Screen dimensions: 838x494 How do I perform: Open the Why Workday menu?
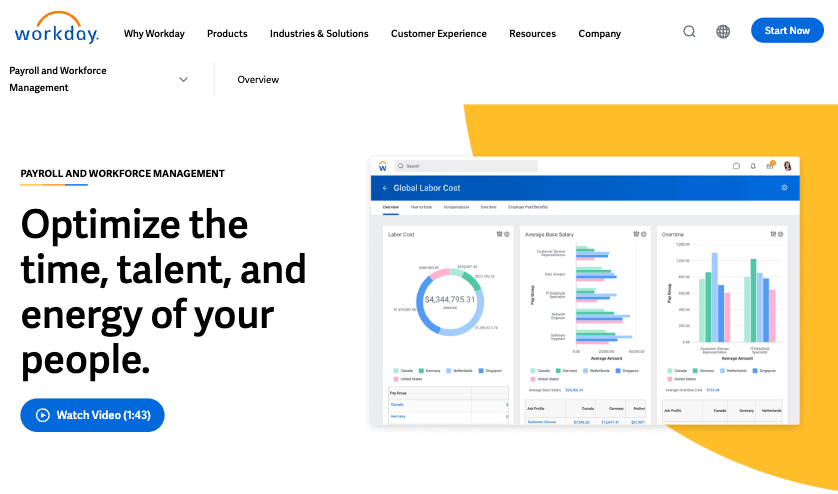pyautogui.click(x=154, y=34)
